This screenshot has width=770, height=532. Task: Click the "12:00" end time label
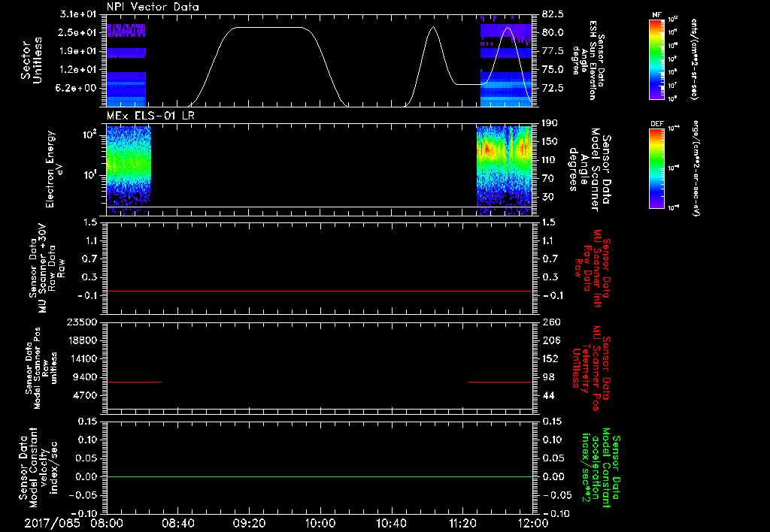coord(533,523)
